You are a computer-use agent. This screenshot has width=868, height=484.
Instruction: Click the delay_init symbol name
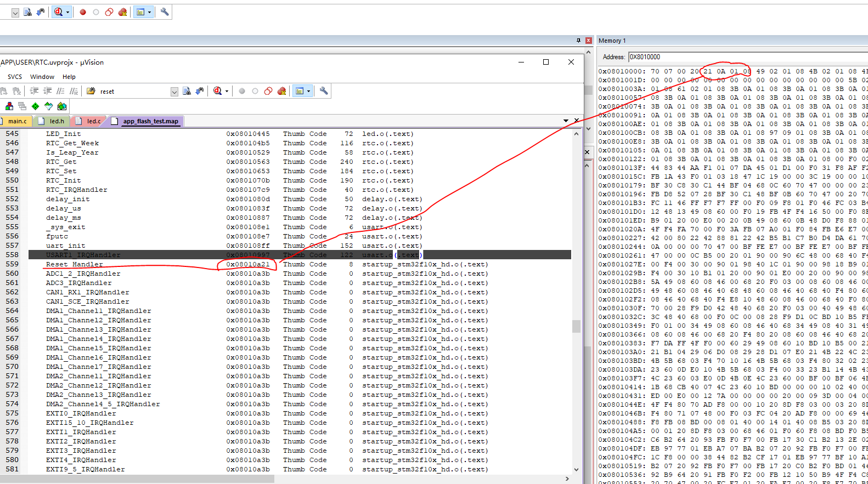pyautogui.click(x=67, y=199)
